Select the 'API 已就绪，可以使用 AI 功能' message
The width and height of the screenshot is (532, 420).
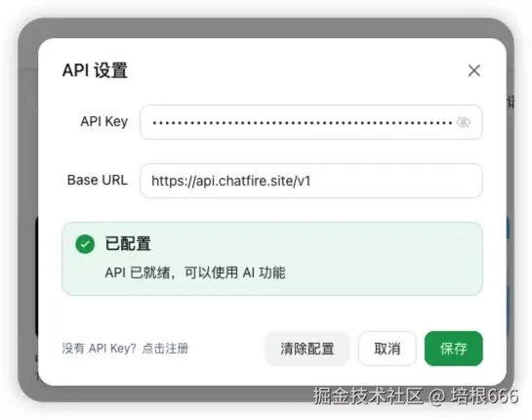[195, 273]
